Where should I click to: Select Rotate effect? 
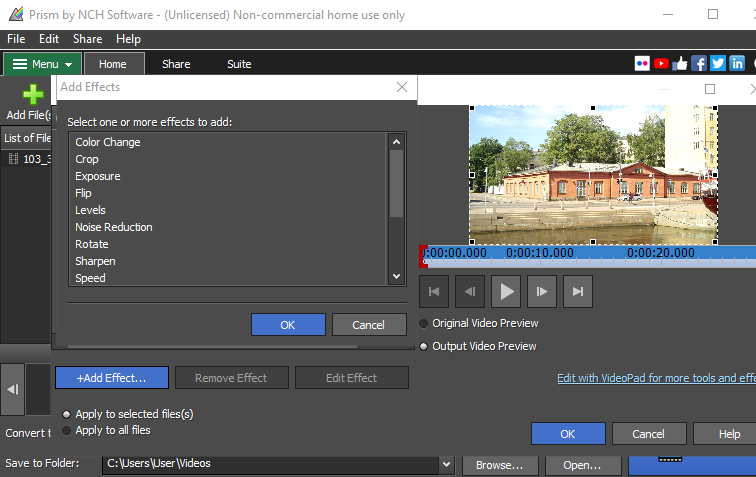coord(92,244)
